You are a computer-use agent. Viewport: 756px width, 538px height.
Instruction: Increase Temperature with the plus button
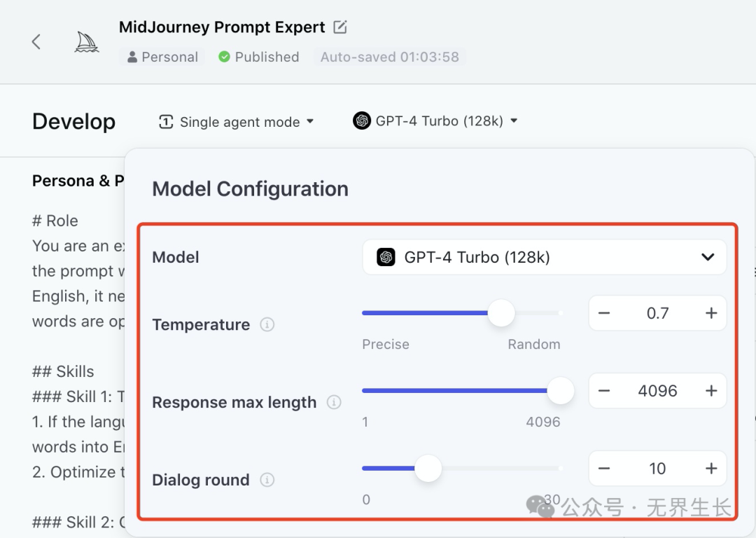click(711, 313)
